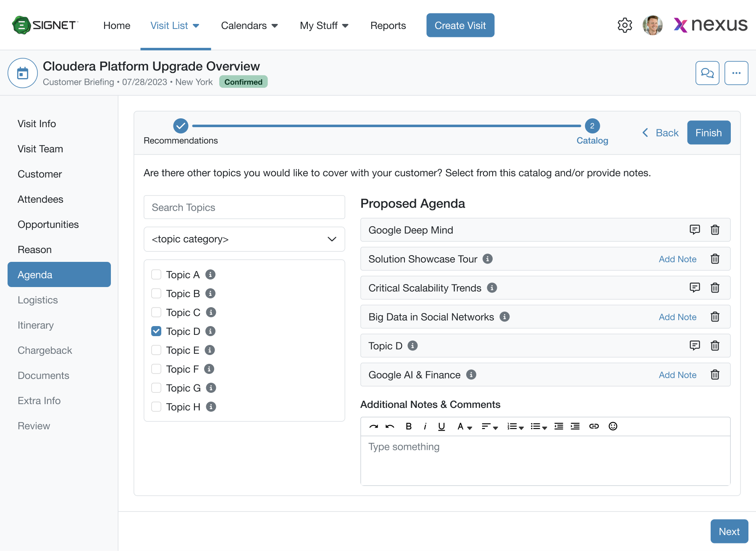The image size is (756, 551).
Task: Check the Topic C checkbox
Action: [156, 312]
